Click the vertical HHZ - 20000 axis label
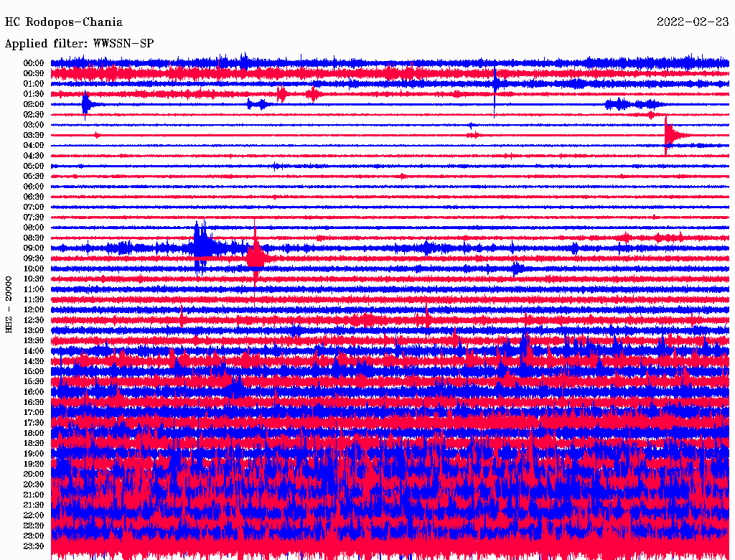 click(x=9, y=304)
